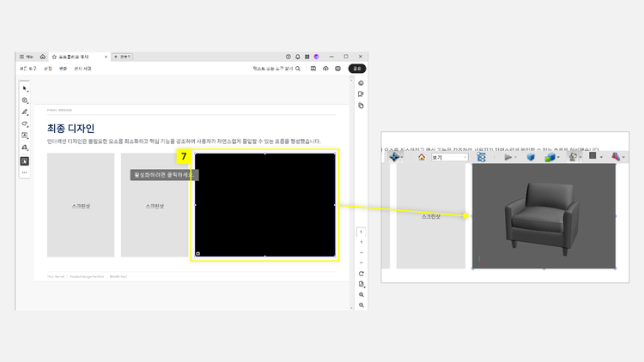
Task: Toggle the 3D model tree
Action: (x=481, y=157)
